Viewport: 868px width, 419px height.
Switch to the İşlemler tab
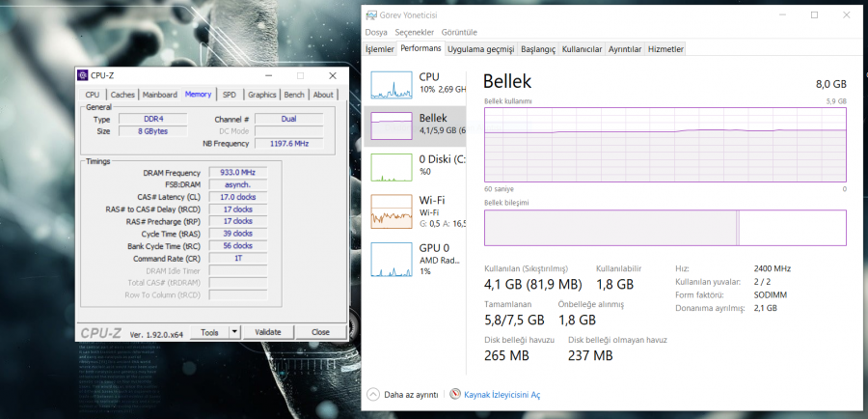coord(380,49)
